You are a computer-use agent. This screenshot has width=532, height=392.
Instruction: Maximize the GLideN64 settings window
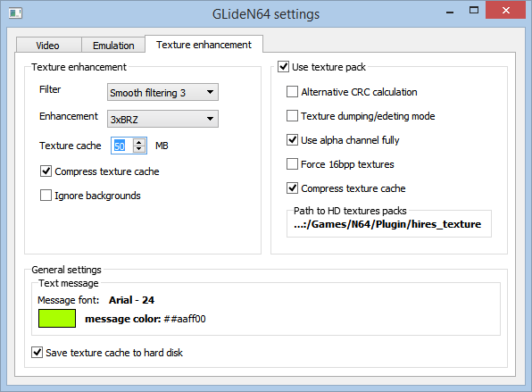point(474,11)
